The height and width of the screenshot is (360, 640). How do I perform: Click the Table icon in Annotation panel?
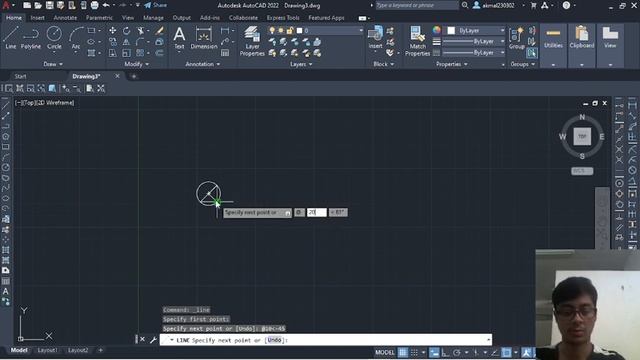click(x=225, y=53)
